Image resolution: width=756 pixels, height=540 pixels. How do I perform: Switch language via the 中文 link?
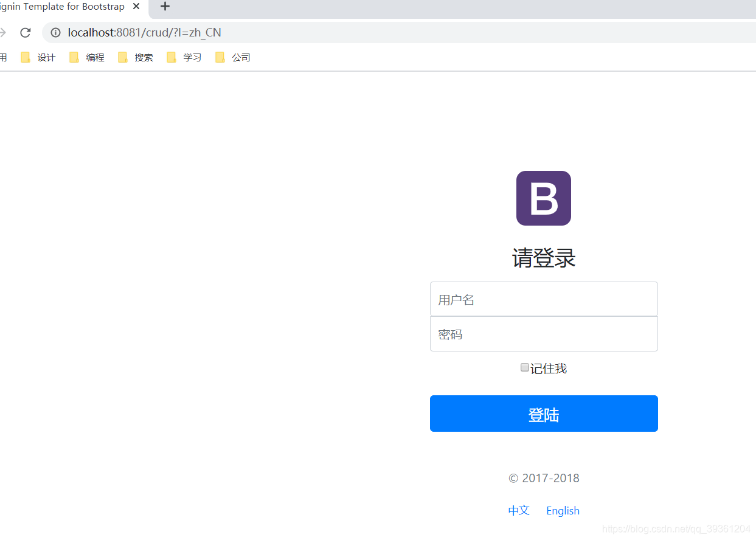point(519,511)
